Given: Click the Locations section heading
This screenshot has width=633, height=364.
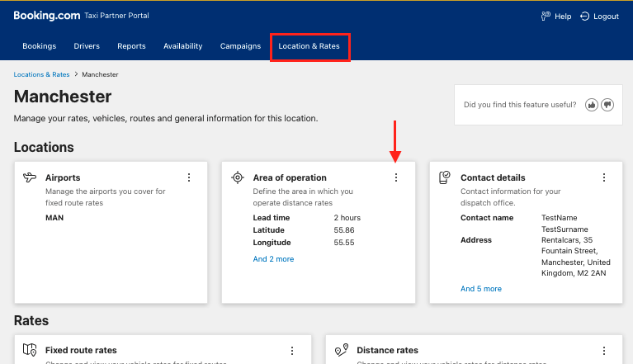Looking at the screenshot, I should coord(44,147).
